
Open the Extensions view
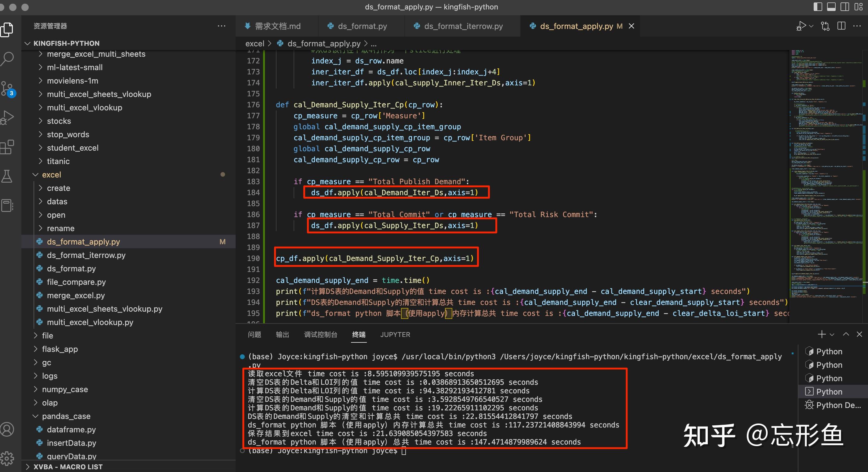(7, 147)
